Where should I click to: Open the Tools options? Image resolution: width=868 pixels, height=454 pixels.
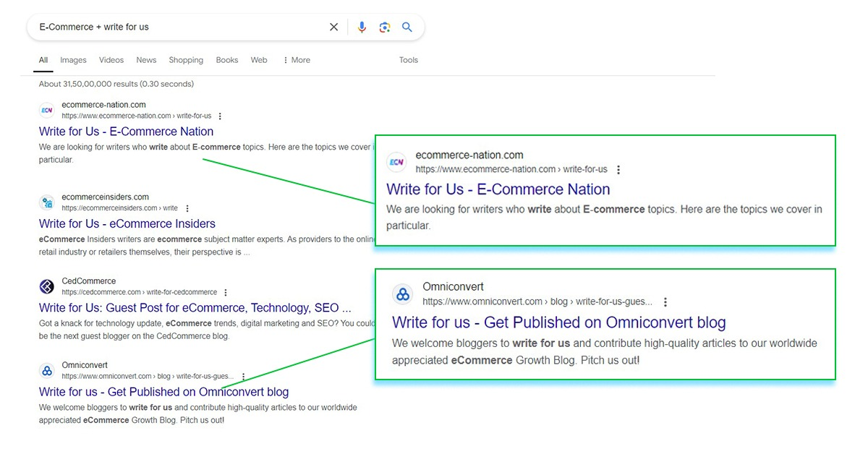[x=409, y=60]
